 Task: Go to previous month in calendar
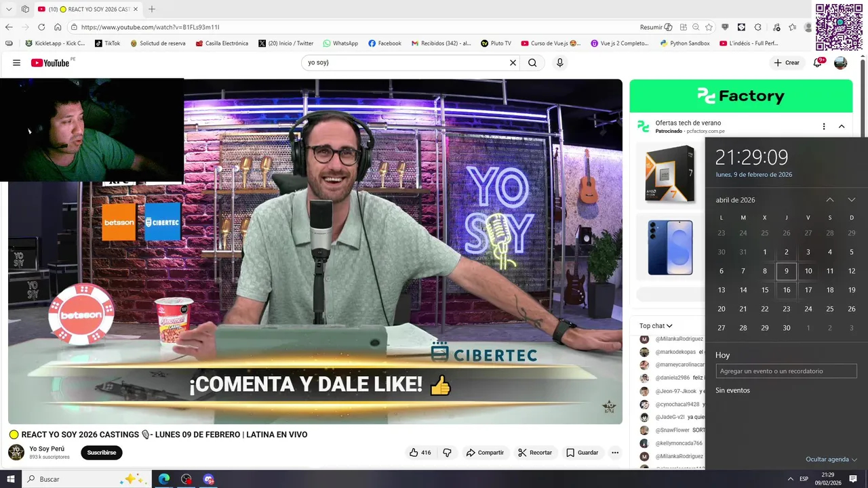tap(830, 200)
